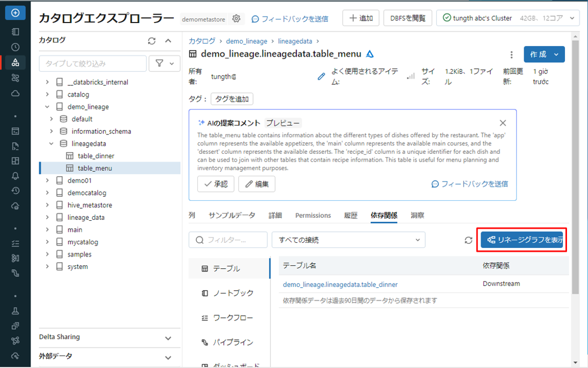Close the AI suggested comment box
The image size is (588, 368).
pos(503,123)
